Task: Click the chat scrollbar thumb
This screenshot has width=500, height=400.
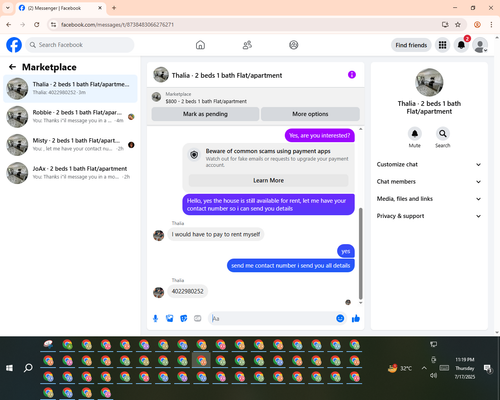Action: click(x=360, y=253)
